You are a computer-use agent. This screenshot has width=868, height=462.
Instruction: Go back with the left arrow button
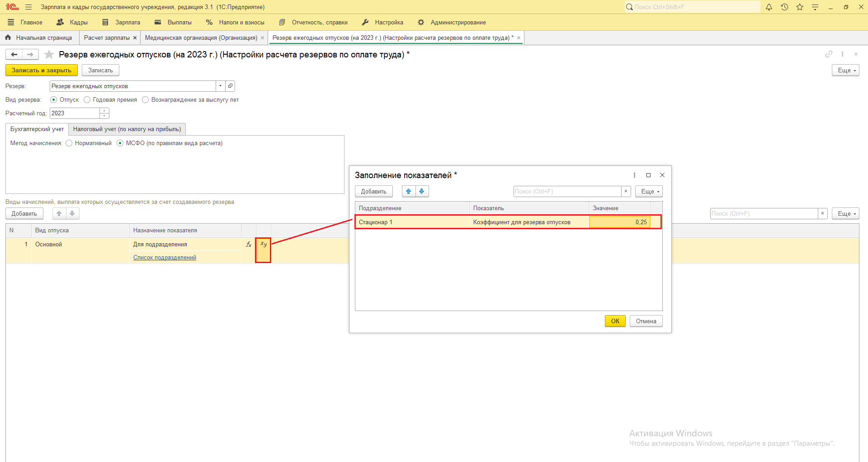[14, 55]
